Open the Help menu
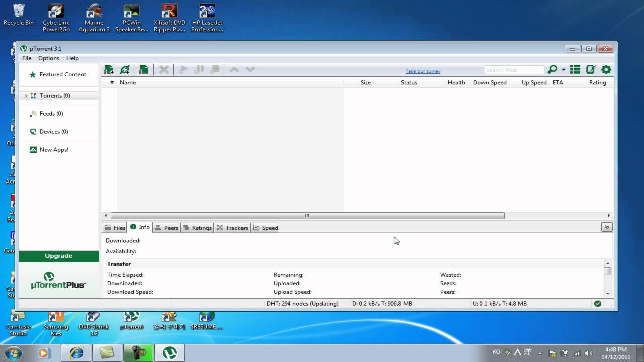 72,58
